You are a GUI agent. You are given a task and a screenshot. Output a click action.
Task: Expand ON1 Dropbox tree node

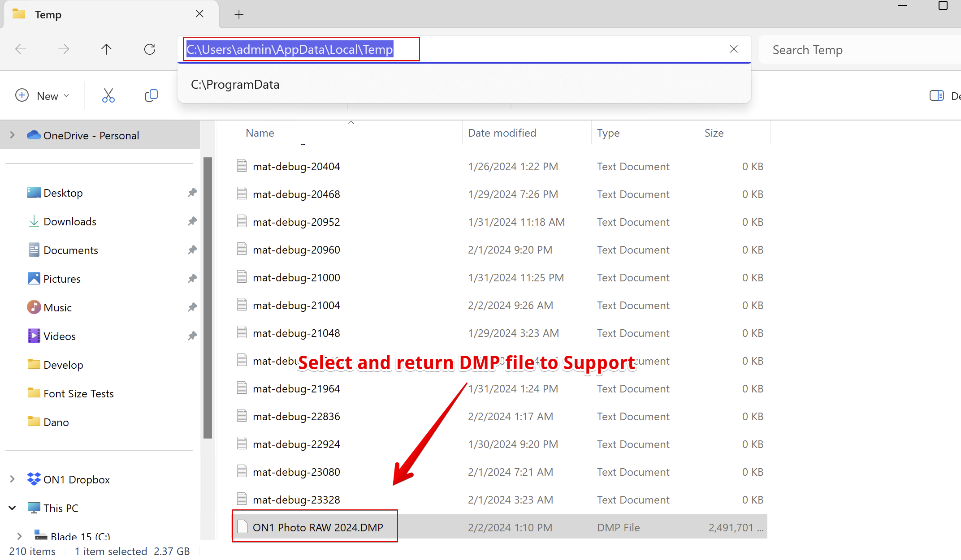pyautogui.click(x=13, y=479)
